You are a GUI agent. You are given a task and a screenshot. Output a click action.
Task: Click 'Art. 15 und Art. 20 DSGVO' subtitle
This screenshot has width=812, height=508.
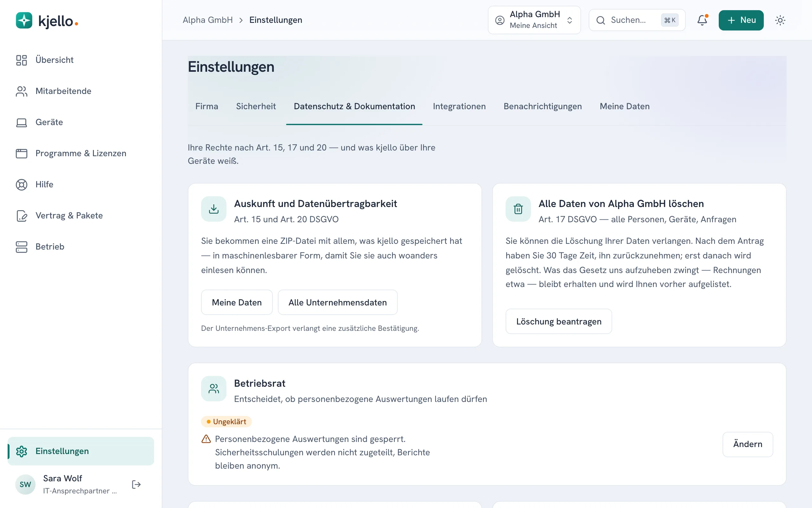pos(286,219)
